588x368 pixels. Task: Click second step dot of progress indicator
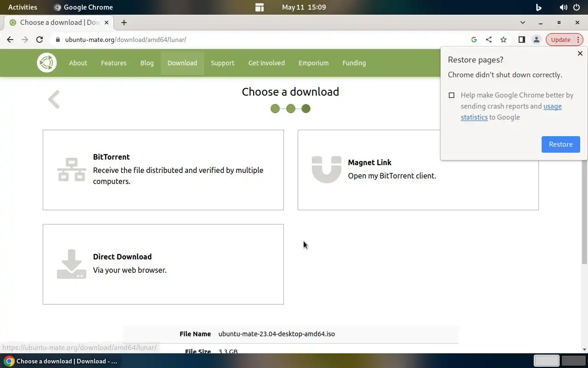291,109
